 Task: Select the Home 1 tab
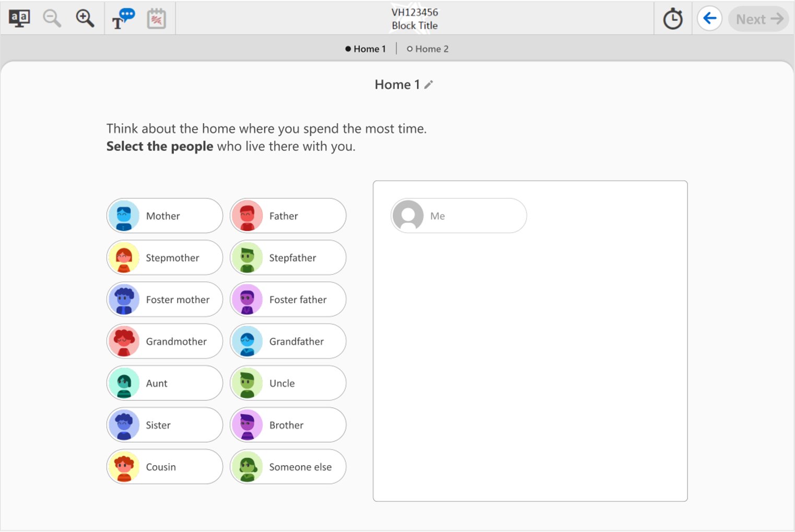[x=365, y=49]
